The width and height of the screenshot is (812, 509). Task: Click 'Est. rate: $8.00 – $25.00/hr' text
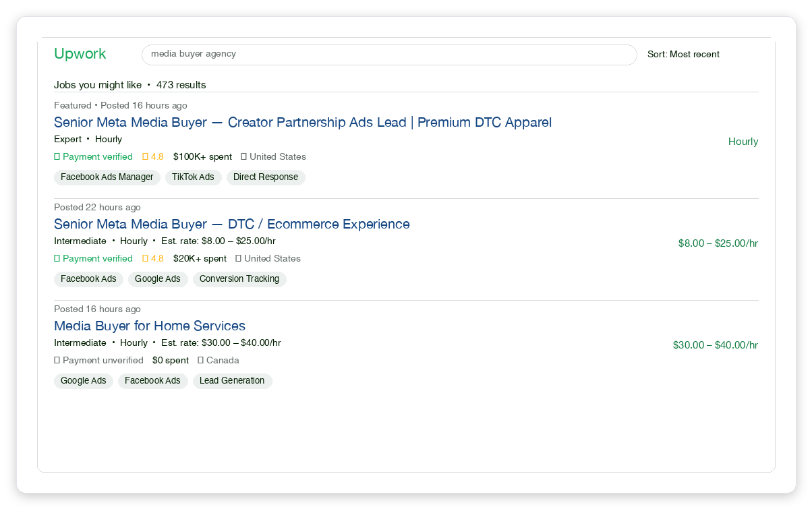click(219, 241)
